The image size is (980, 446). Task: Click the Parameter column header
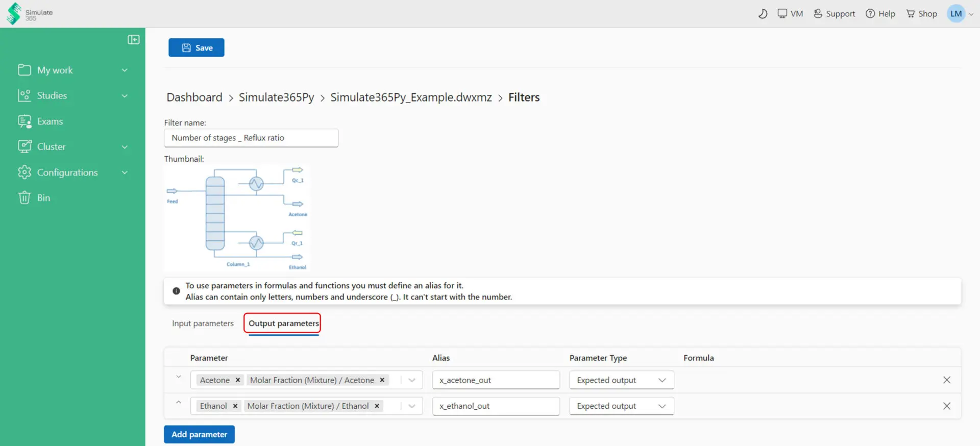(209, 358)
